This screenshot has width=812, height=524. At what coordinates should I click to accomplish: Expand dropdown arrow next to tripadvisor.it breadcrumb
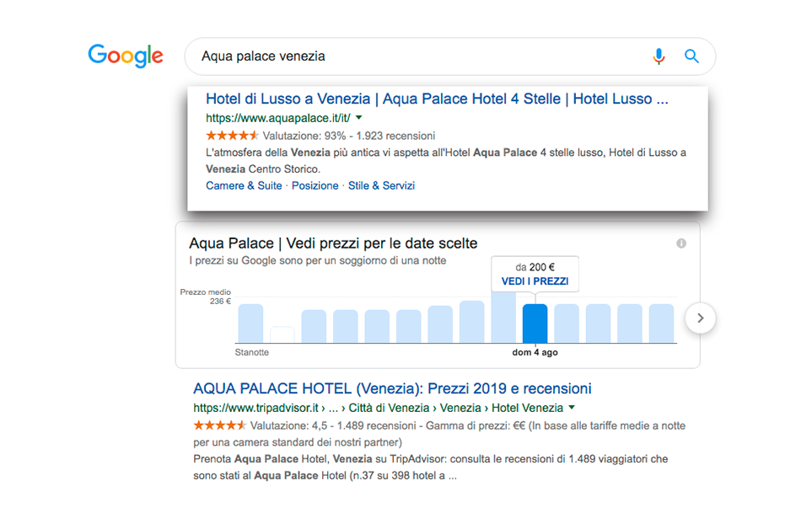(x=572, y=407)
